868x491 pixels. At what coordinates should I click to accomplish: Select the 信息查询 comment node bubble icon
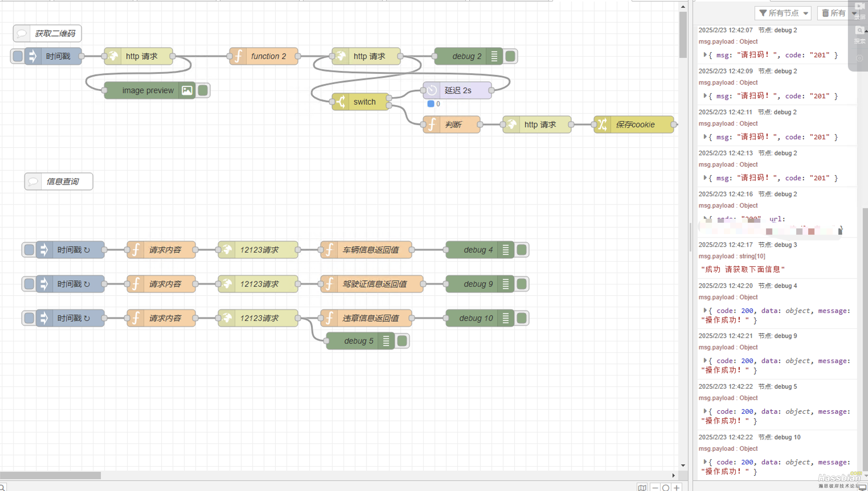point(33,181)
